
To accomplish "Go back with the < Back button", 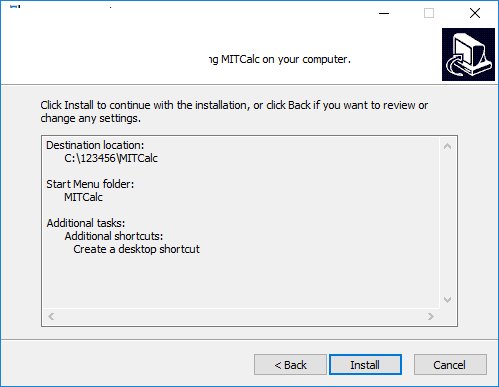I will click(290, 364).
